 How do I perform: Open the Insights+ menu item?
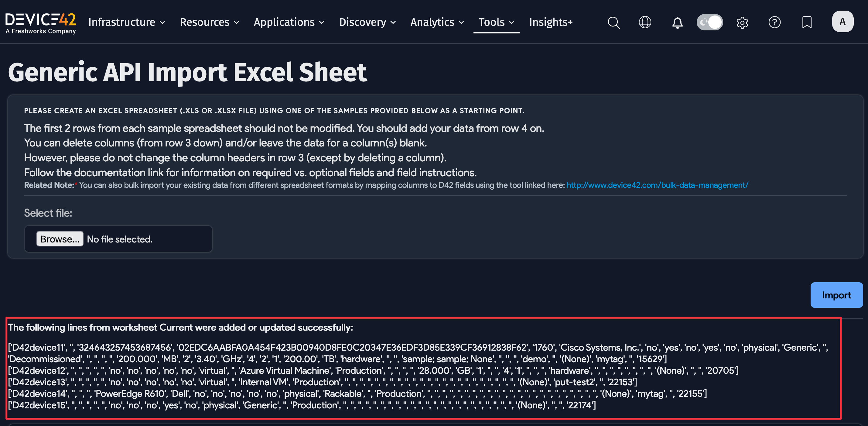pyautogui.click(x=551, y=22)
